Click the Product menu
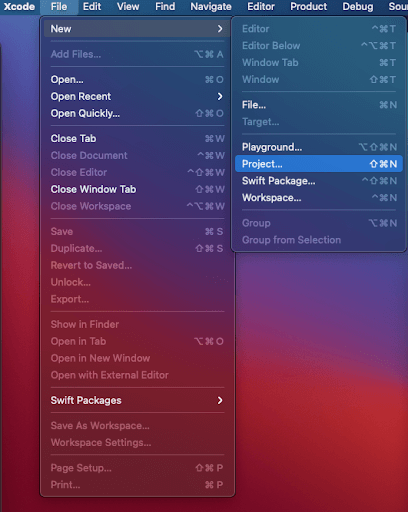408x512 pixels. pyautogui.click(x=309, y=7)
